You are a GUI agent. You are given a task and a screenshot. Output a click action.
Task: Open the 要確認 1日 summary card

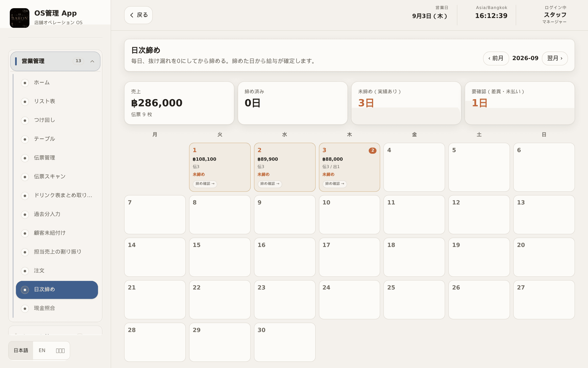[x=520, y=103]
